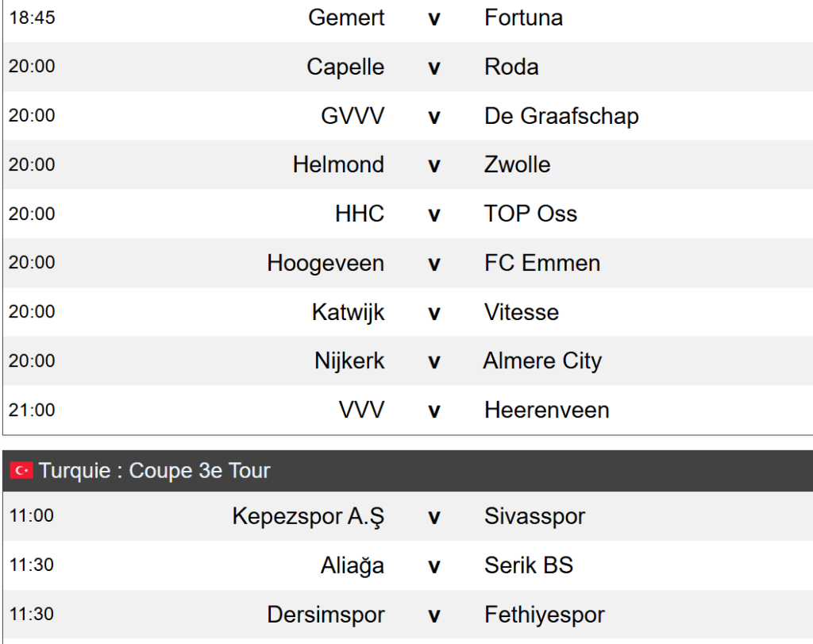
Task: Select the Gemert team name
Action: (x=346, y=17)
